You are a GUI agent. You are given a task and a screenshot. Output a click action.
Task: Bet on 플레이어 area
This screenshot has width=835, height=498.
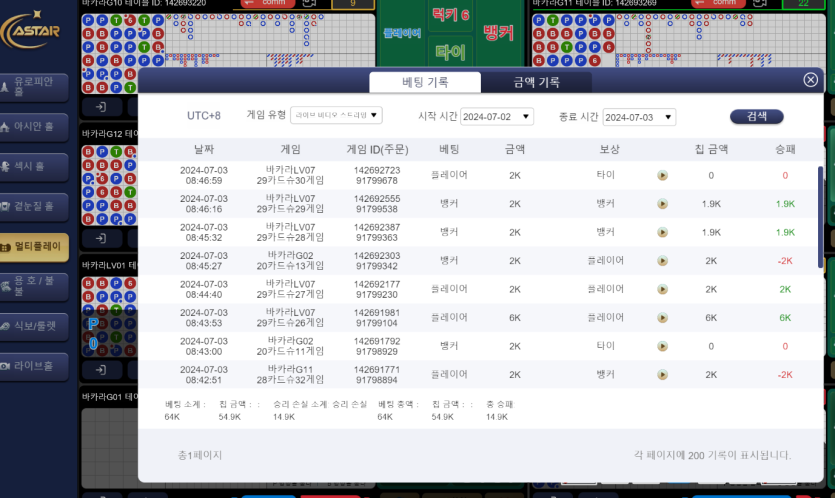click(x=402, y=33)
